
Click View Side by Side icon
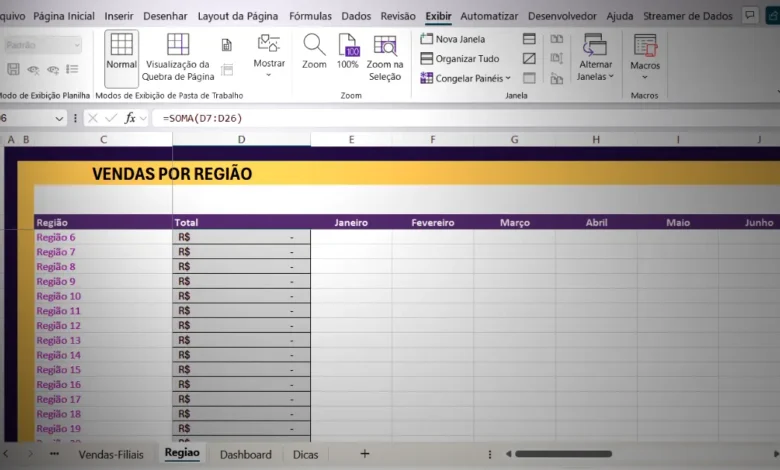tap(557, 39)
